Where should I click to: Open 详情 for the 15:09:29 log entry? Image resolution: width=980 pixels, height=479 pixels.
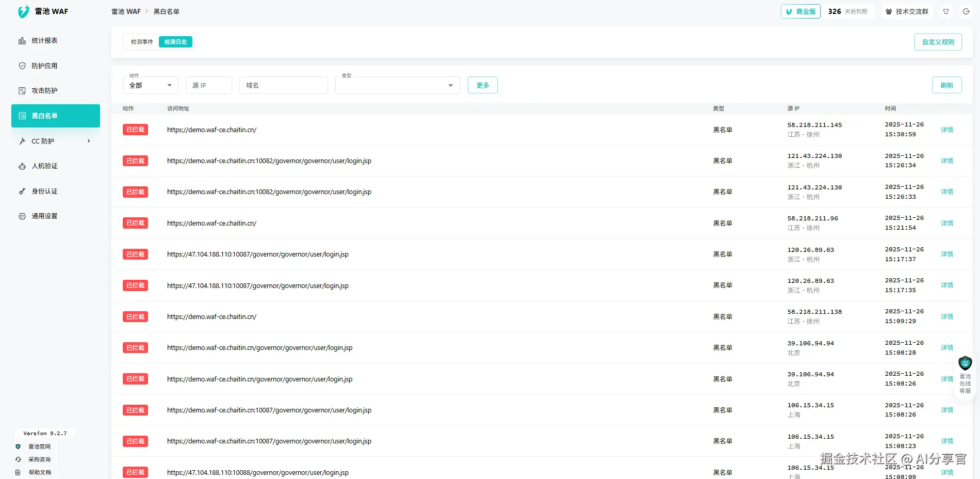coord(947,317)
